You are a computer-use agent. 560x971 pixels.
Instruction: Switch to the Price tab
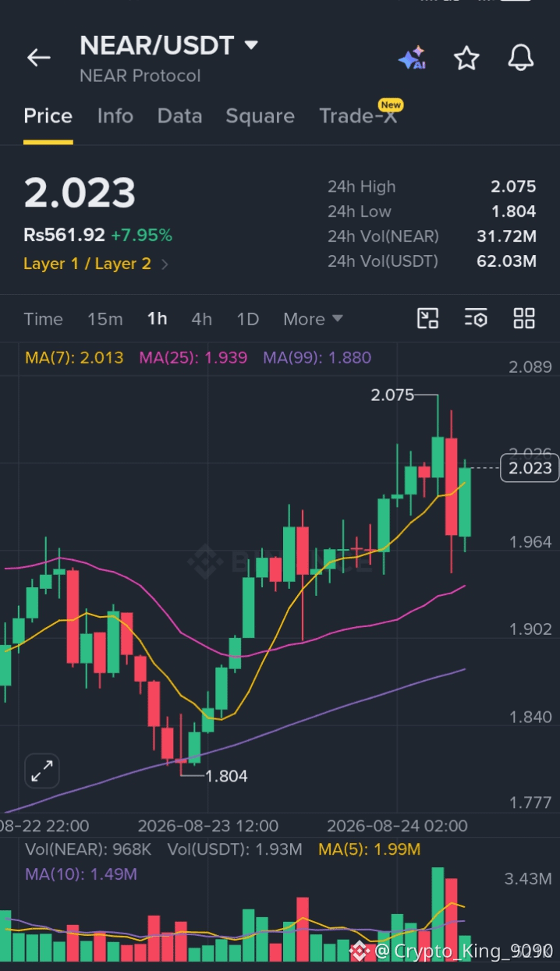click(48, 116)
